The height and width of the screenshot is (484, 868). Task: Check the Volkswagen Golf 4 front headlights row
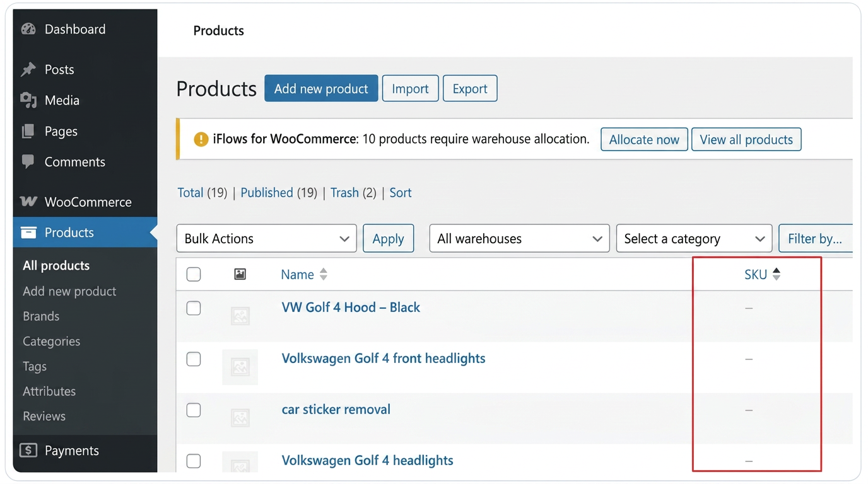pyautogui.click(x=194, y=359)
